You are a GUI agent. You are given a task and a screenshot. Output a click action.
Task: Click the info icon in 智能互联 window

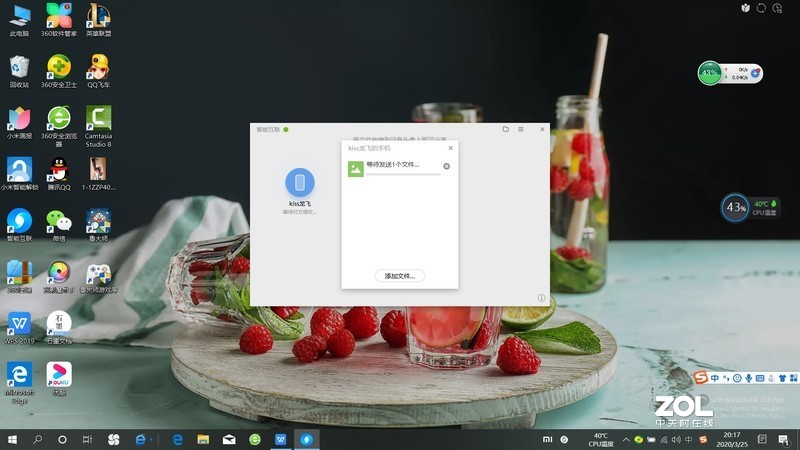click(541, 297)
